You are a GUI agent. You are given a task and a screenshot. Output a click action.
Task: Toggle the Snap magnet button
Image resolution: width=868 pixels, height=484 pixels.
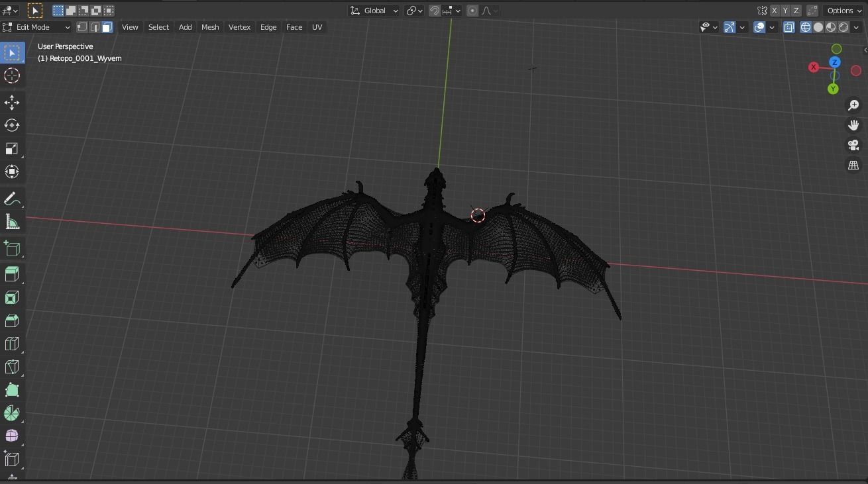point(435,11)
